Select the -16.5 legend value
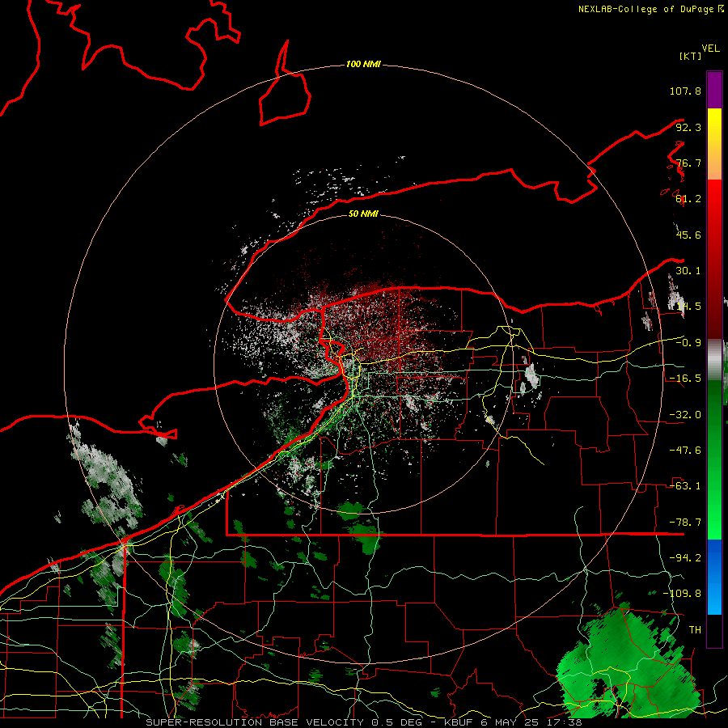Screen dimensions: 728x728 [x=685, y=379]
